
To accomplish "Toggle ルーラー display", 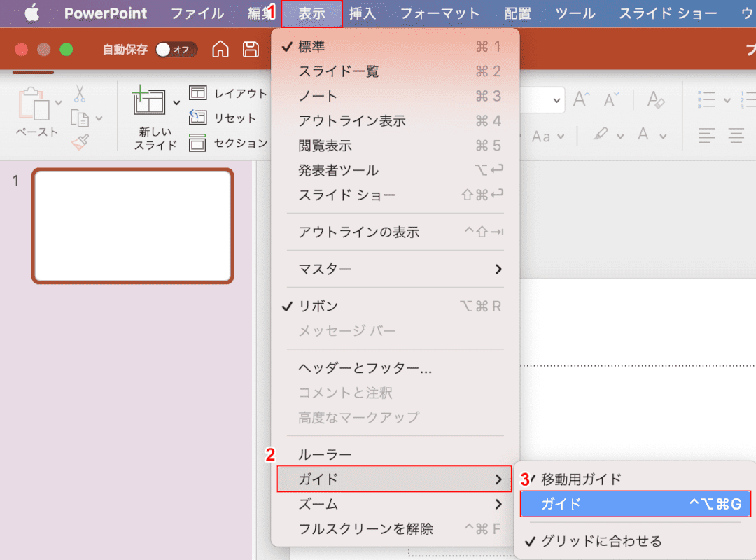I will pos(395,454).
